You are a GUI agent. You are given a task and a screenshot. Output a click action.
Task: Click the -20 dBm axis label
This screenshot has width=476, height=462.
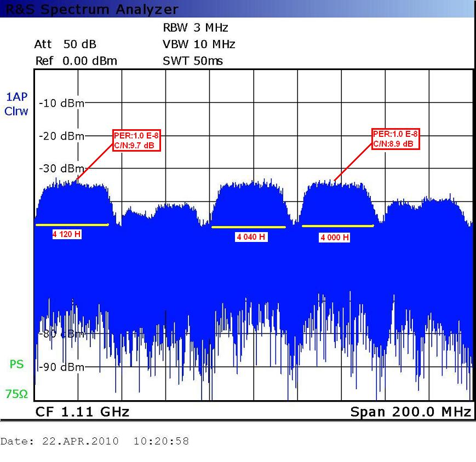point(62,136)
